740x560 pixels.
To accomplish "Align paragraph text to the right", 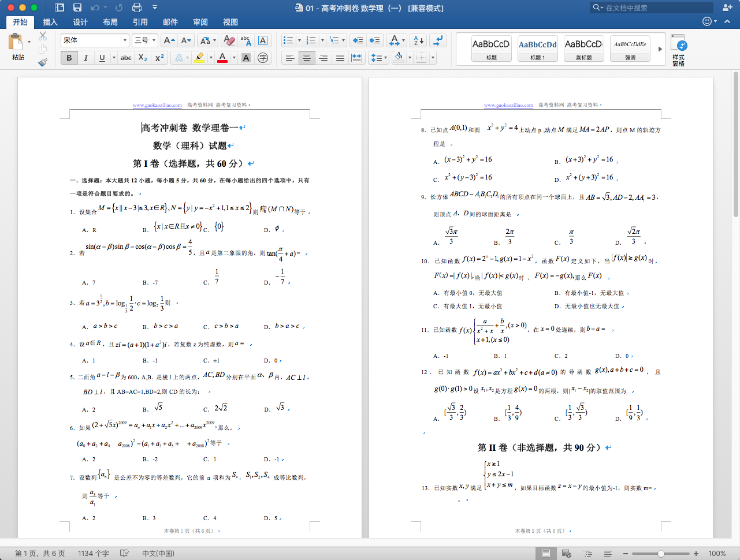I will [323, 58].
